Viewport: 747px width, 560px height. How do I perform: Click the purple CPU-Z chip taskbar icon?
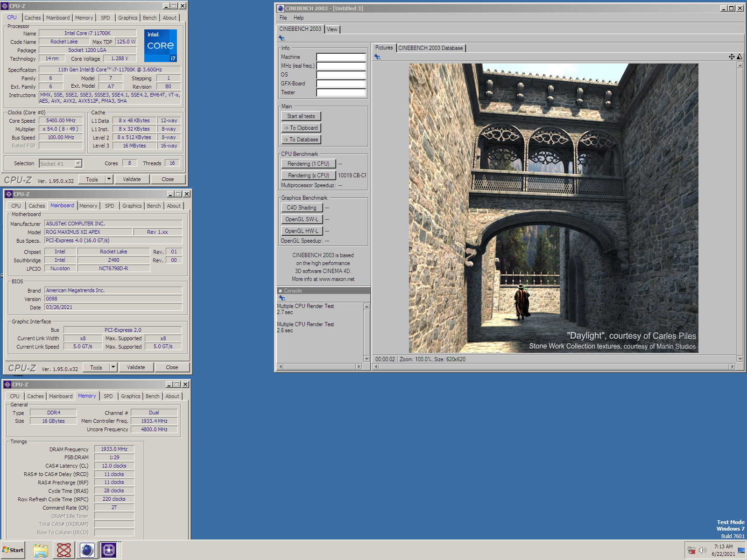(x=109, y=551)
